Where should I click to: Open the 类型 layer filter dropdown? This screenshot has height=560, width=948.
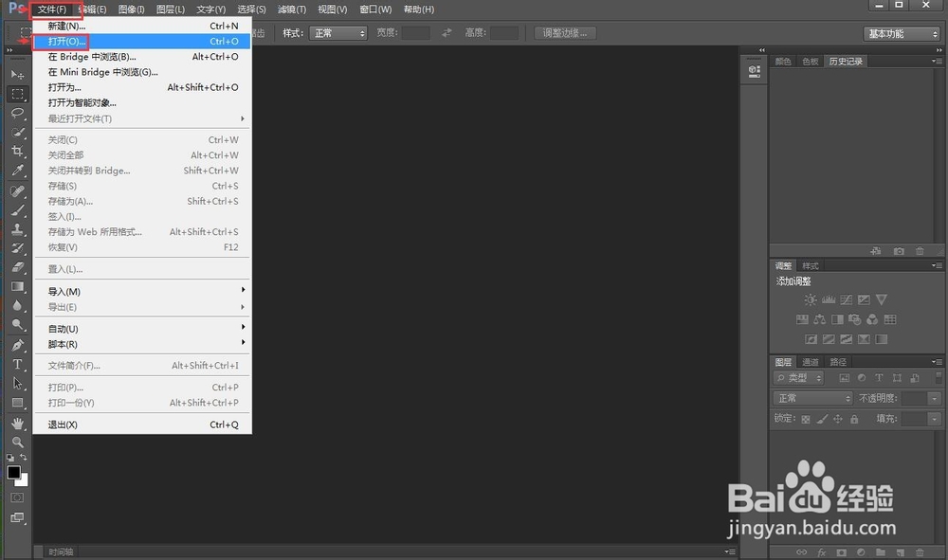798,378
